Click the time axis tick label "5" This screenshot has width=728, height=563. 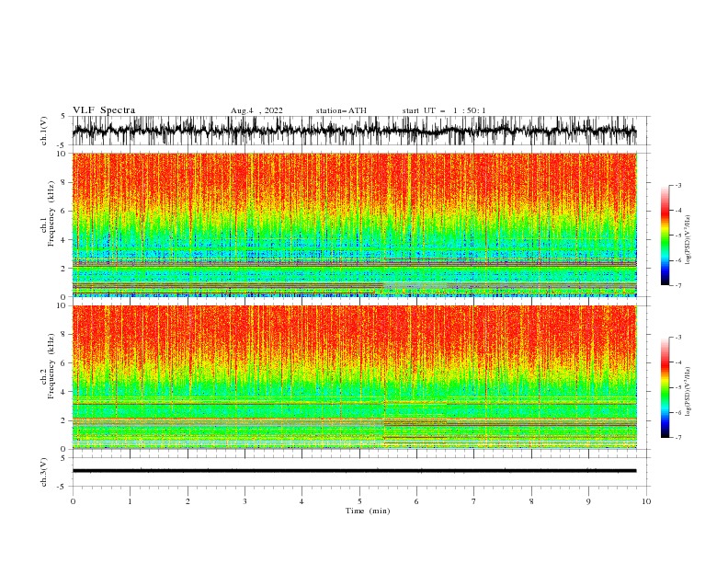coord(359,501)
